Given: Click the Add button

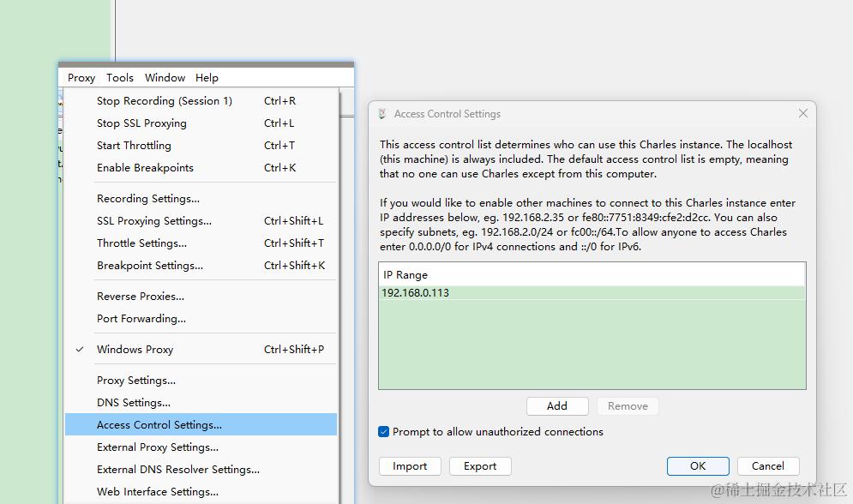Looking at the screenshot, I should (557, 406).
